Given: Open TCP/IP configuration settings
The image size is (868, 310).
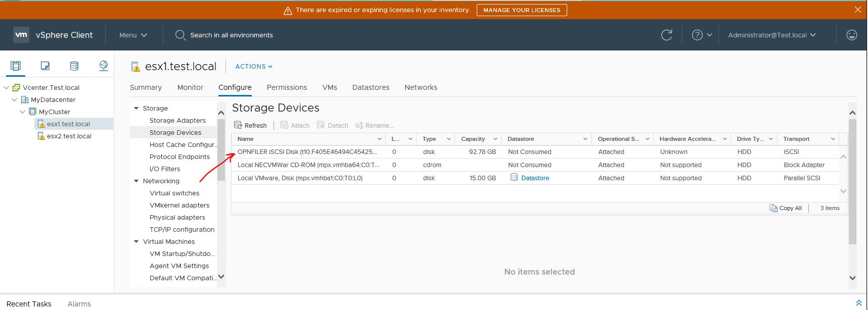Looking at the screenshot, I should [x=182, y=229].
